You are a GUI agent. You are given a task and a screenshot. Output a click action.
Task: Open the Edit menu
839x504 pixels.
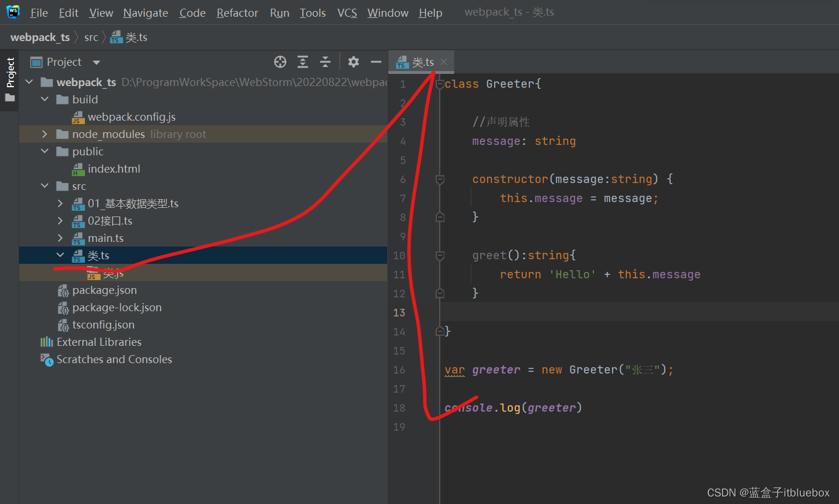click(69, 13)
